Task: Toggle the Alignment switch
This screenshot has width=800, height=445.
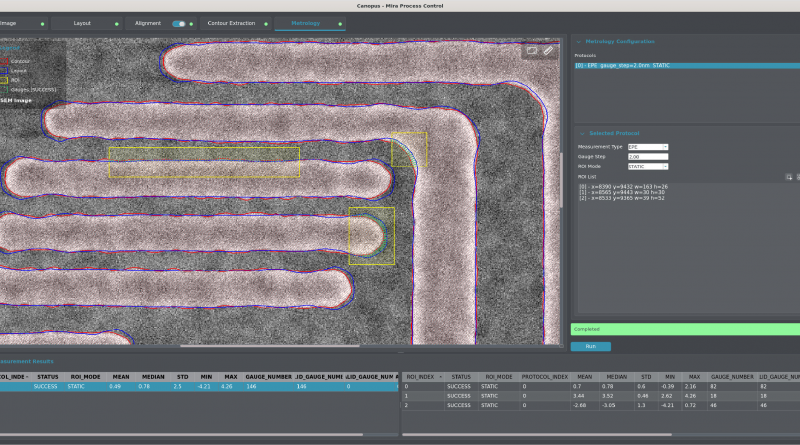Action: pos(180,22)
